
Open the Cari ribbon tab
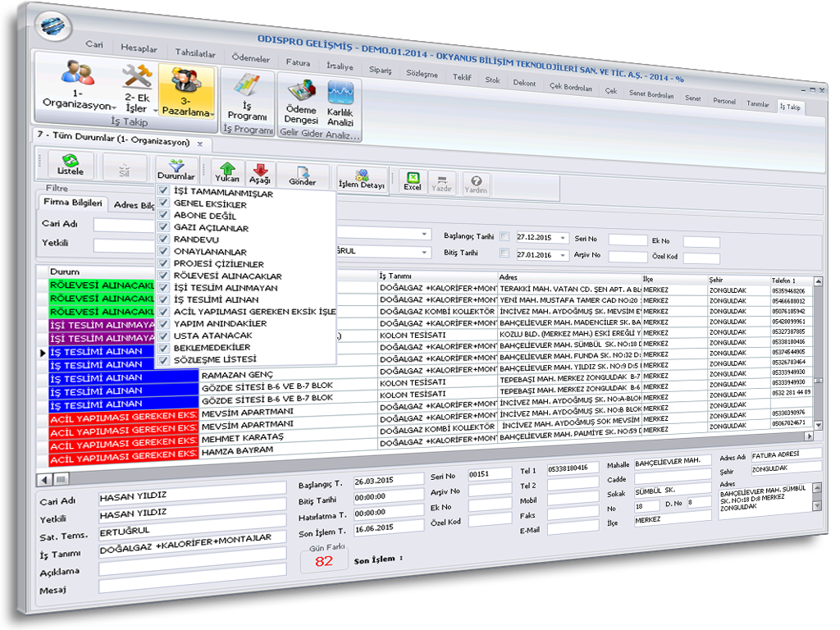click(x=94, y=44)
